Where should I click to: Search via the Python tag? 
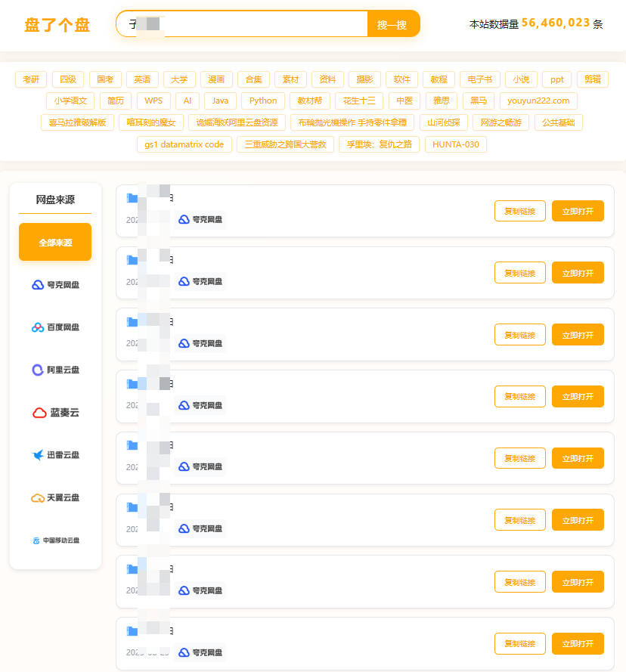coord(262,100)
